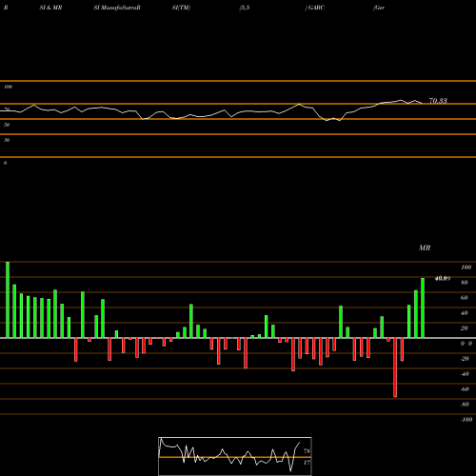Screen dimensions: 476x476
Task: Click the RSI axis label 100
Action: pyautogui.click(x=8, y=87)
